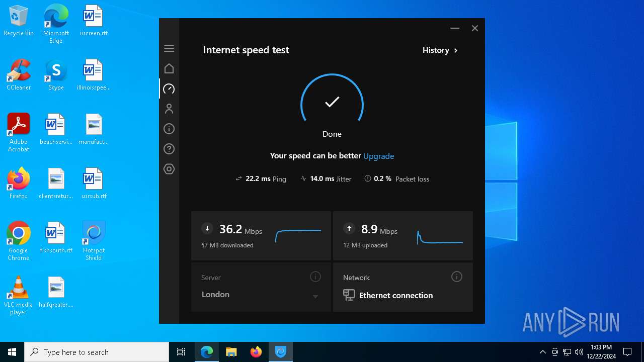Select fishsouth.rtf desktop file
The image size is (644, 362).
[56, 238]
